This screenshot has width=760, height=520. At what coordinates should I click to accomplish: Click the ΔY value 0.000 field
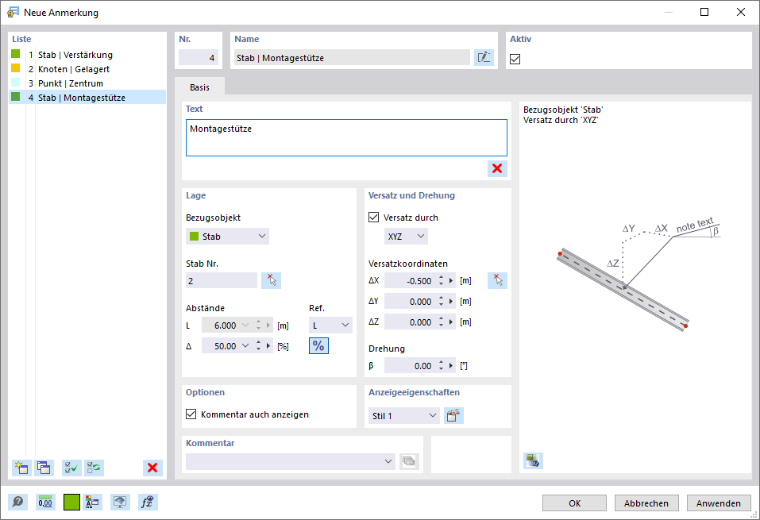pos(411,301)
